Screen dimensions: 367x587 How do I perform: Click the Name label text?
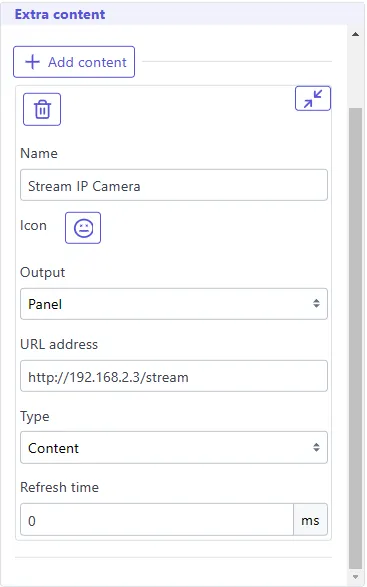click(x=39, y=153)
